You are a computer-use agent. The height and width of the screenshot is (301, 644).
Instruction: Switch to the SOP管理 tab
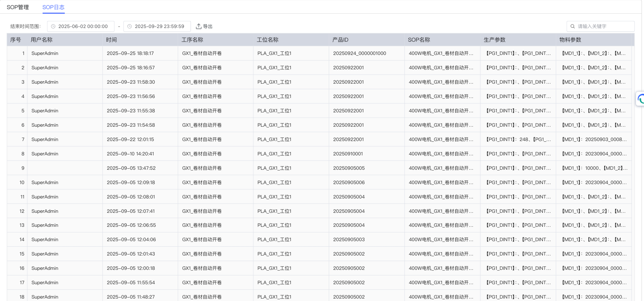[x=18, y=7]
